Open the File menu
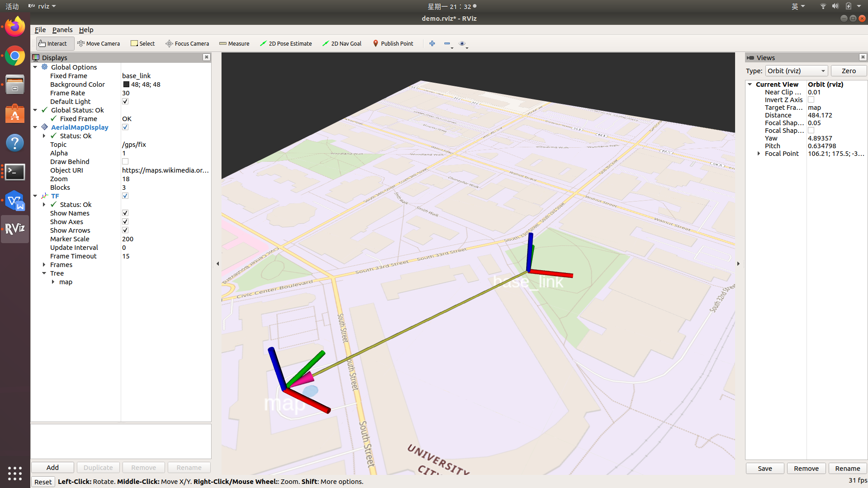 [40, 30]
